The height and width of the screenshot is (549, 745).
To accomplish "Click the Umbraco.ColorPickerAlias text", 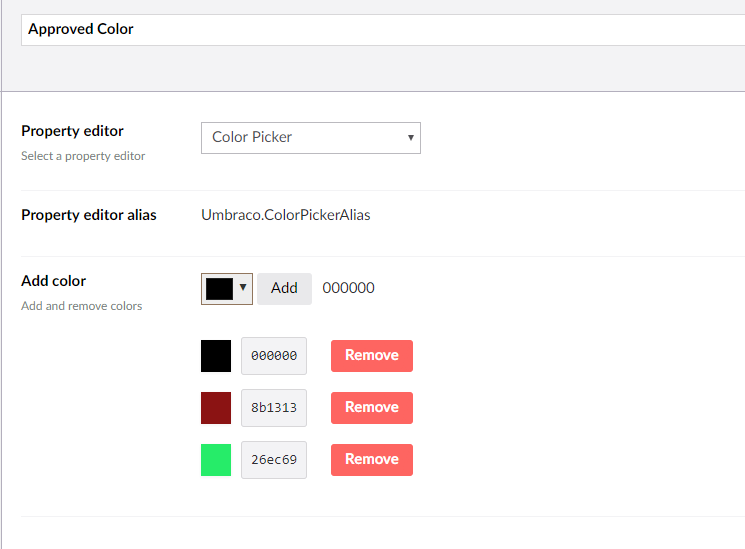I will (286, 215).
